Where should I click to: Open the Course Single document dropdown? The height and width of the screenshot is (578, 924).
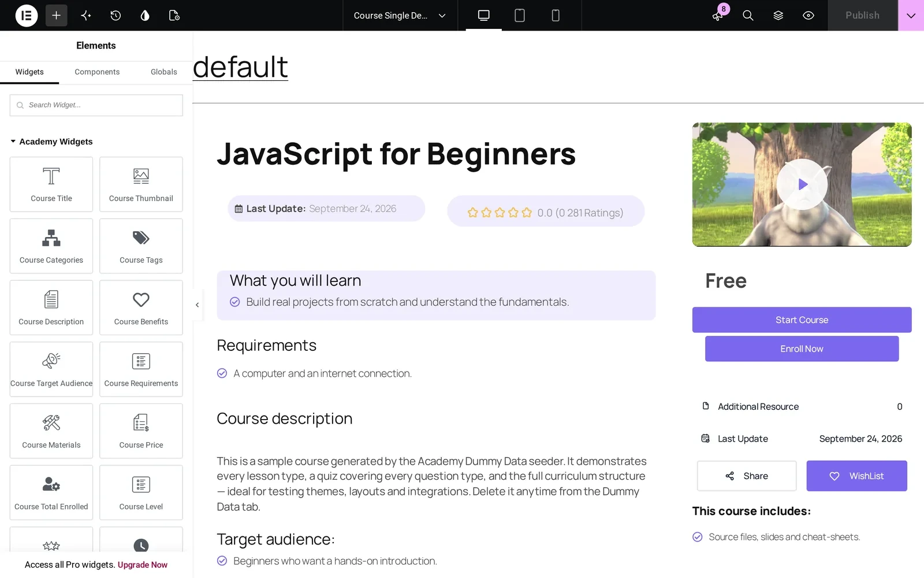(x=400, y=16)
